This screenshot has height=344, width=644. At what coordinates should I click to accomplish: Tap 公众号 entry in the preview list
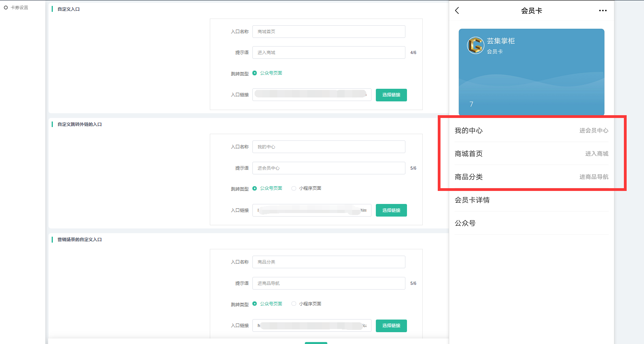[531, 223]
